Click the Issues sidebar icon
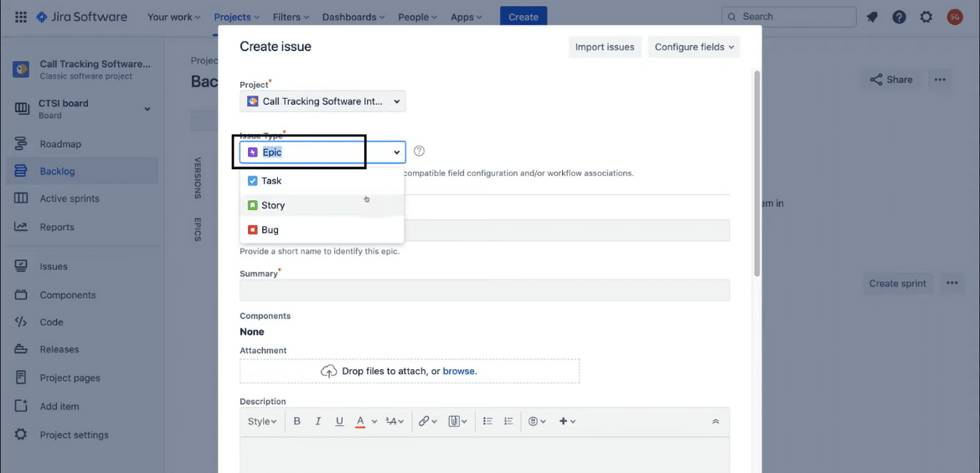 click(x=21, y=266)
